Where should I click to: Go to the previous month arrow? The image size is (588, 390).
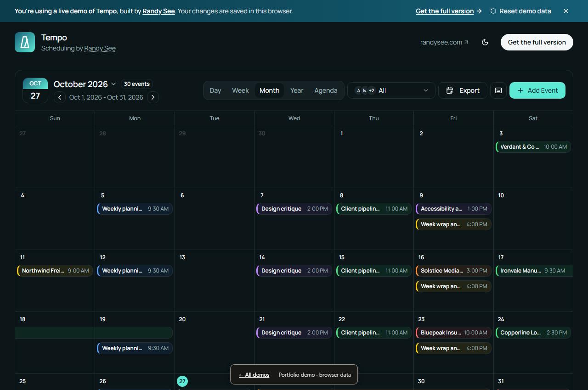tap(60, 97)
